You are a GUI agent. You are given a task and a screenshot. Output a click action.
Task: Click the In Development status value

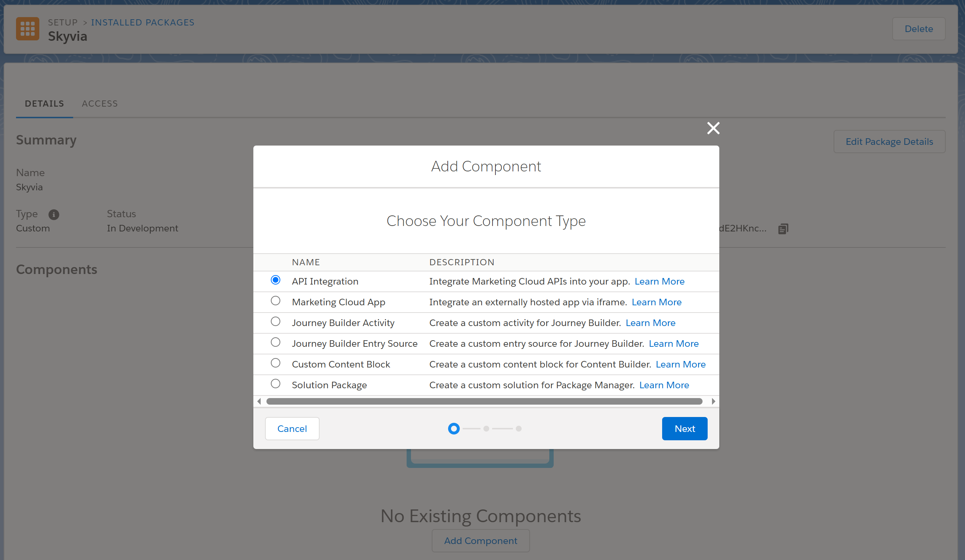coord(142,228)
